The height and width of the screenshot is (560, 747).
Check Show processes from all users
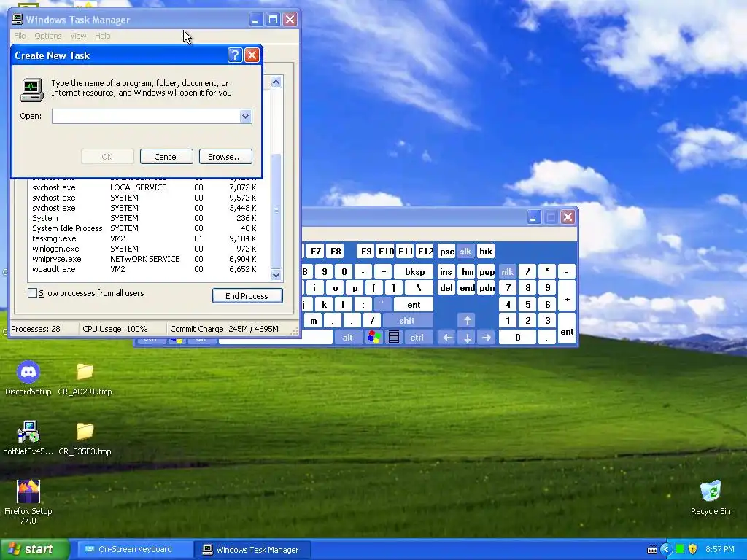(x=32, y=293)
